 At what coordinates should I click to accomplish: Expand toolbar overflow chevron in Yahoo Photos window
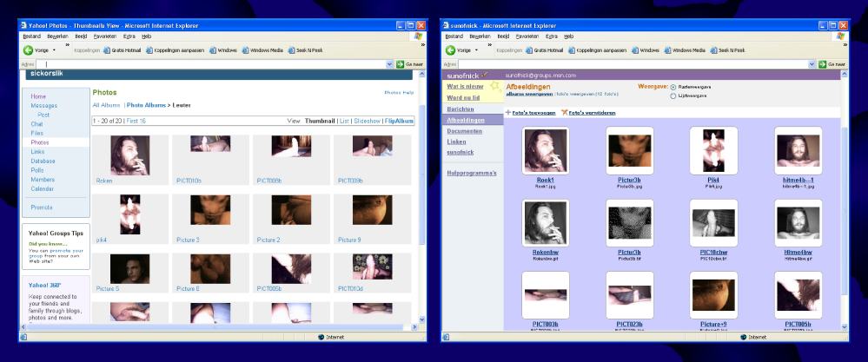[x=68, y=45]
